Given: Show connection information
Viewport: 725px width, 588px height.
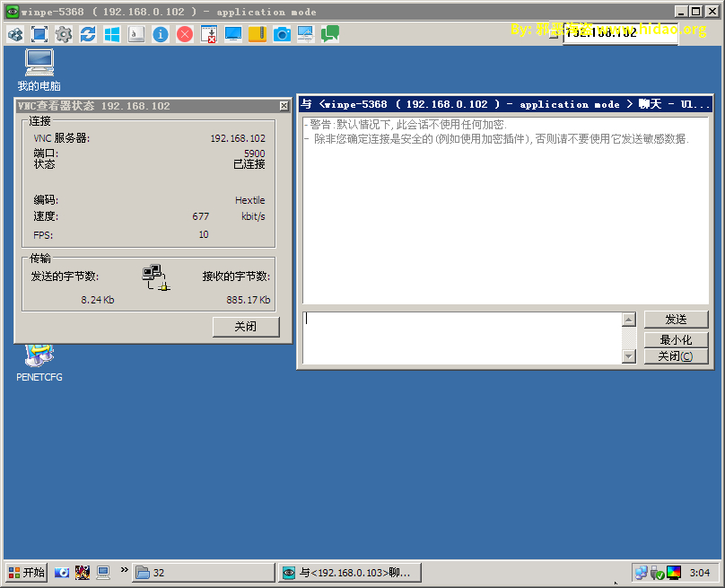Looking at the screenshot, I should [x=162, y=33].
